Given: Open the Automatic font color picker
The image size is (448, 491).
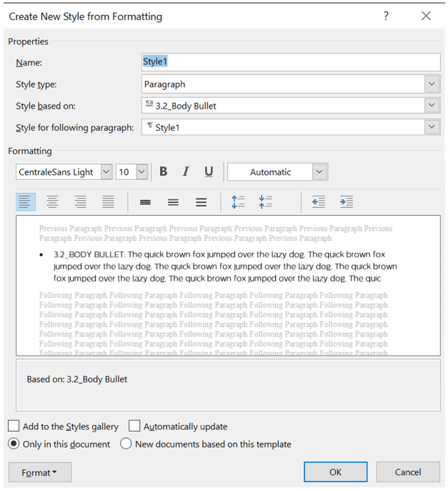Looking at the screenshot, I should click(x=319, y=172).
